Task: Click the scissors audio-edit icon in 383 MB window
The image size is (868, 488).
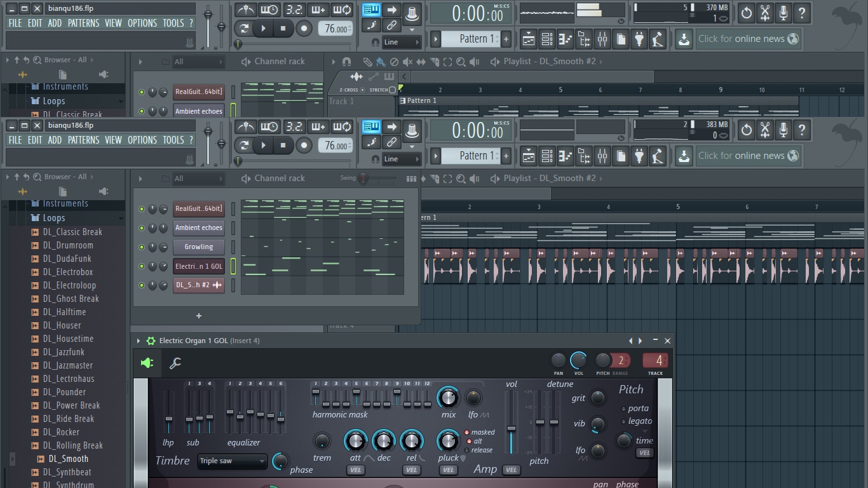Action: tap(765, 130)
